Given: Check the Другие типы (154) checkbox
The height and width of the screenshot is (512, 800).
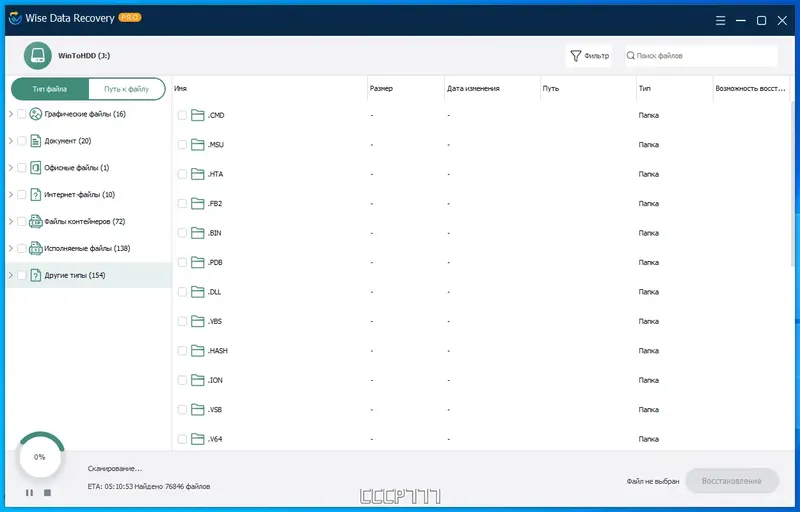Looking at the screenshot, I should tap(21, 275).
